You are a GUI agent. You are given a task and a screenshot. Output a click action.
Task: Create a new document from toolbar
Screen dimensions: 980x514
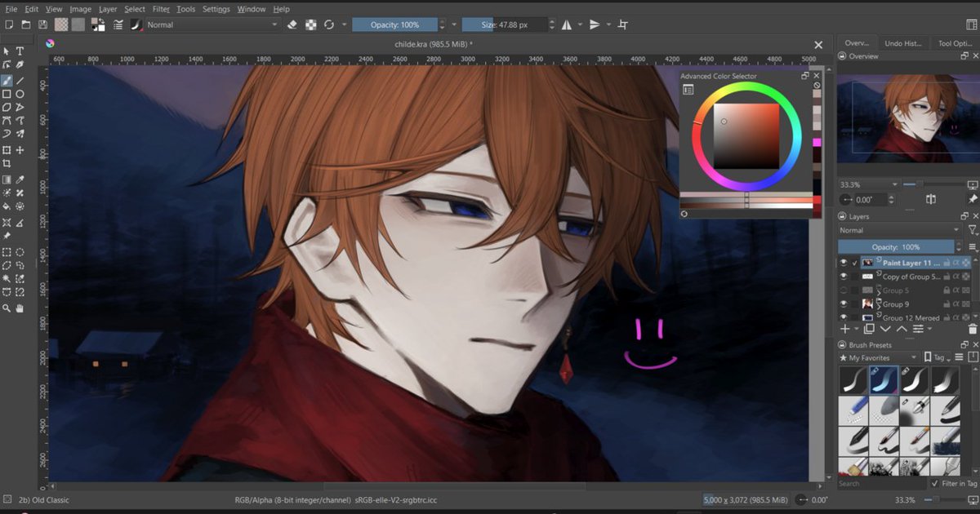pyautogui.click(x=7, y=25)
